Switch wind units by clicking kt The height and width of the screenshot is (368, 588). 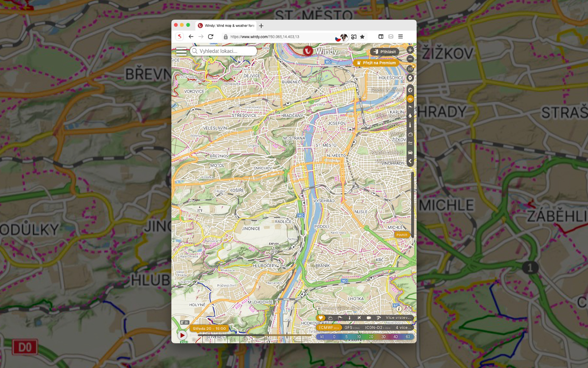[x=322, y=336]
